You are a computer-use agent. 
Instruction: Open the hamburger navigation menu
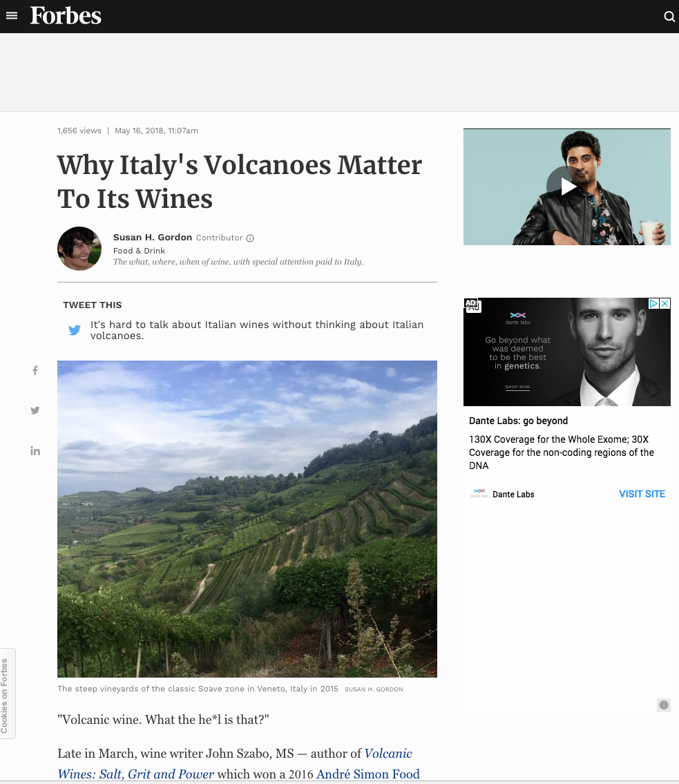point(12,16)
